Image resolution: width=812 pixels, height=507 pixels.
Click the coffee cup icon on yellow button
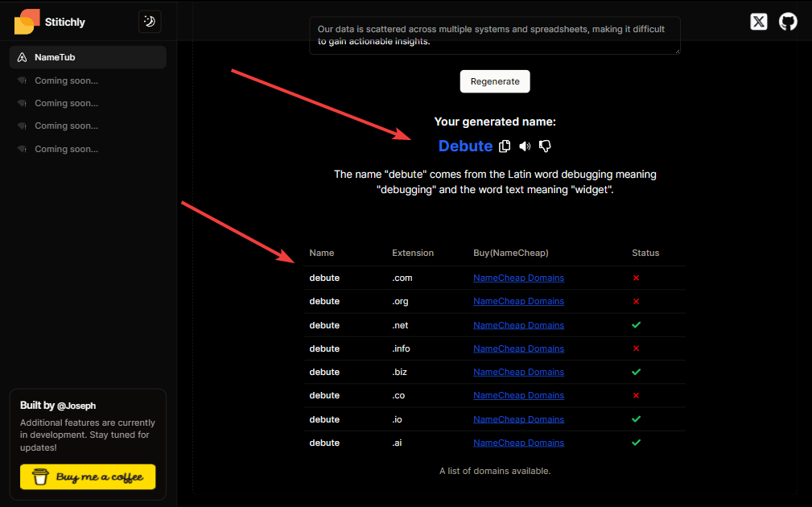point(40,476)
